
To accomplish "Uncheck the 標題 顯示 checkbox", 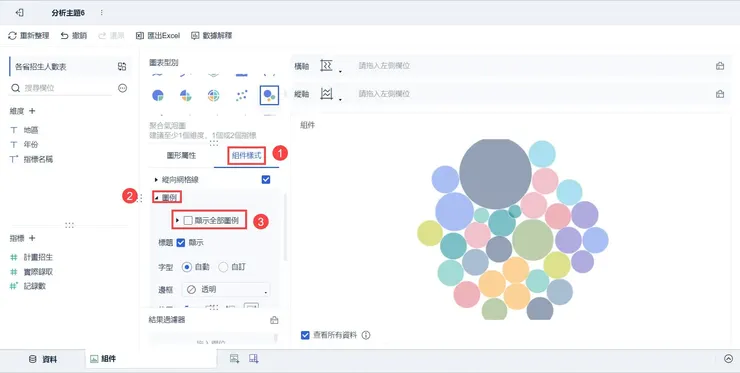I will [x=181, y=243].
